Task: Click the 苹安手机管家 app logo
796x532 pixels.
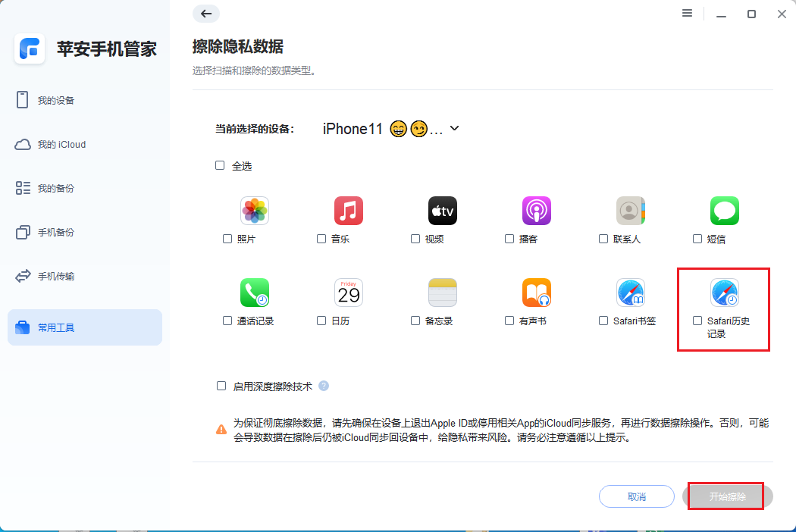Action: [x=29, y=49]
